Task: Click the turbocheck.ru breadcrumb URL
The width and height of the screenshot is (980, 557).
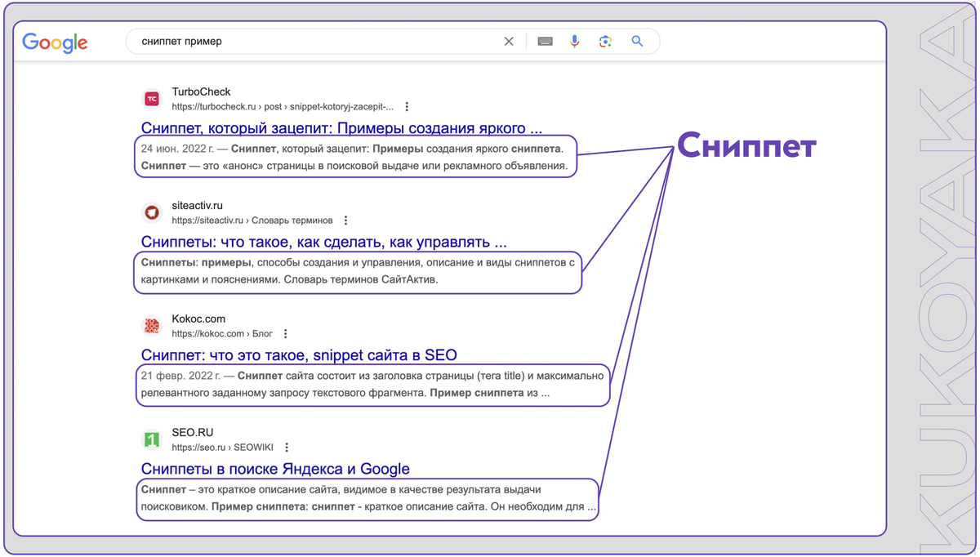Action: (x=283, y=107)
